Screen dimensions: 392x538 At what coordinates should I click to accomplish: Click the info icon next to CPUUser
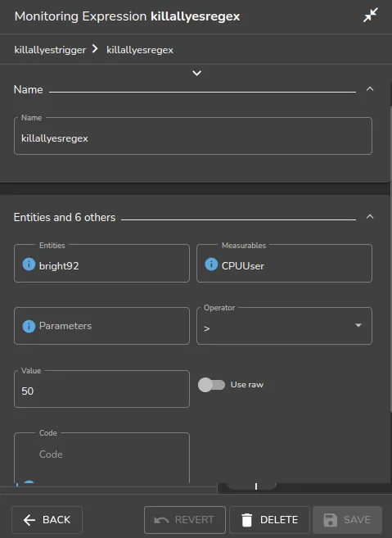[x=211, y=264]
